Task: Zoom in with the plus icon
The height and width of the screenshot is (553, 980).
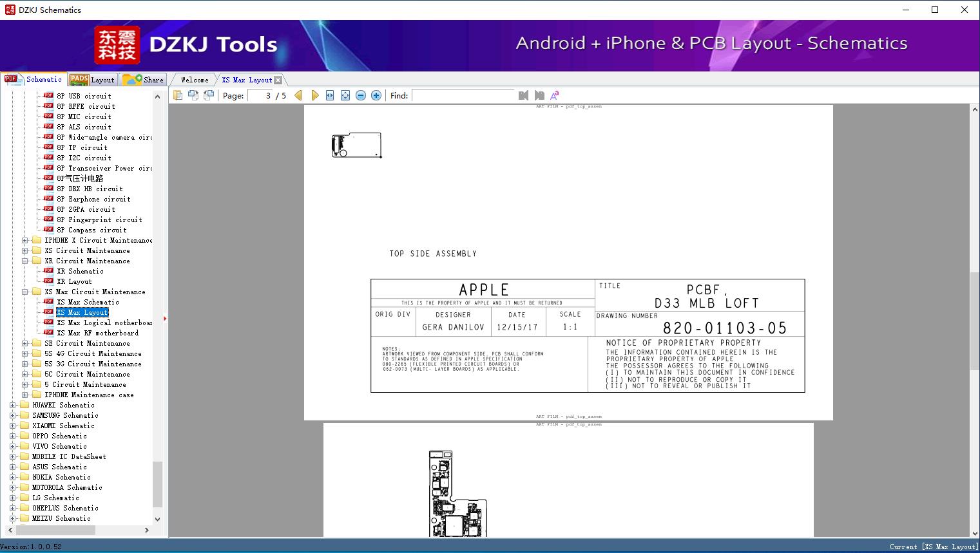Action: tap(376, 95)
